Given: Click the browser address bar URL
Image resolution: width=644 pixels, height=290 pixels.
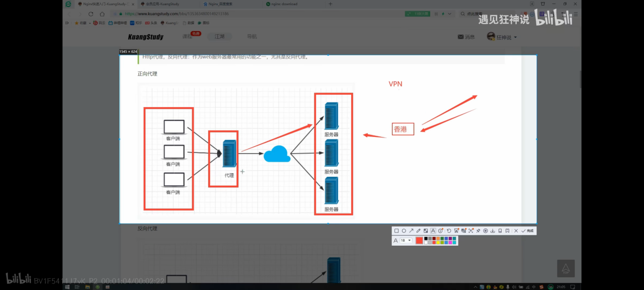Looking at the screenshot, I should pyautogui.click(x=201, y=14).
